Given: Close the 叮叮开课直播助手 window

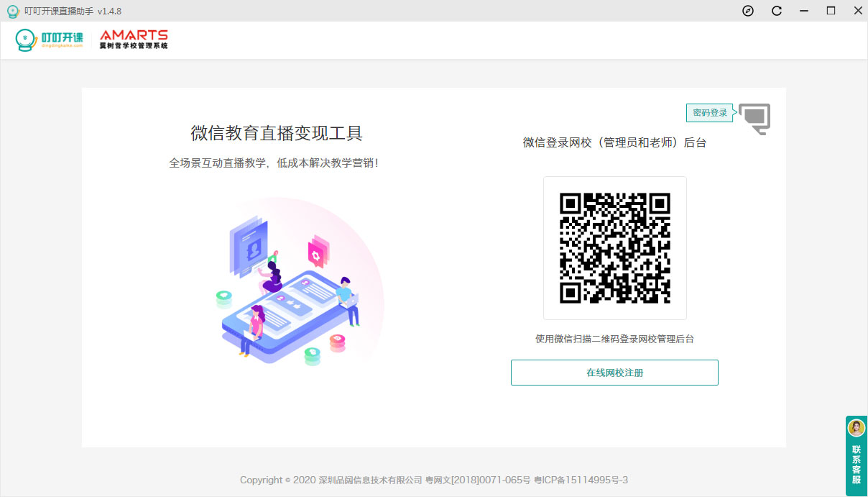Looking at the screenshot, I should [857, 11].
